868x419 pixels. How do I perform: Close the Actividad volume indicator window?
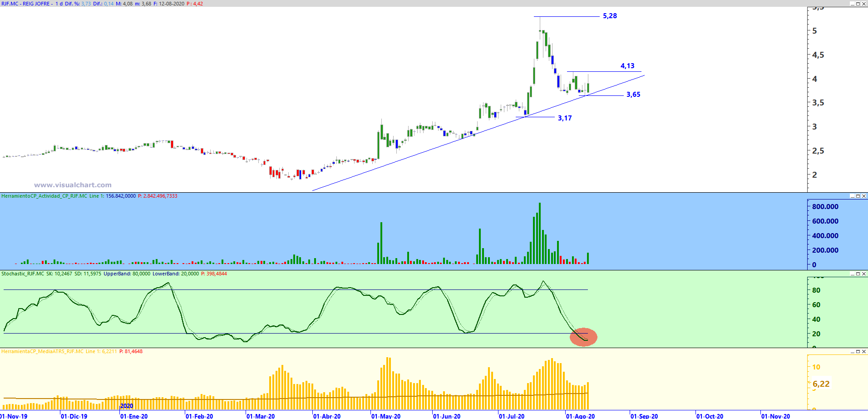pos(864,196)
